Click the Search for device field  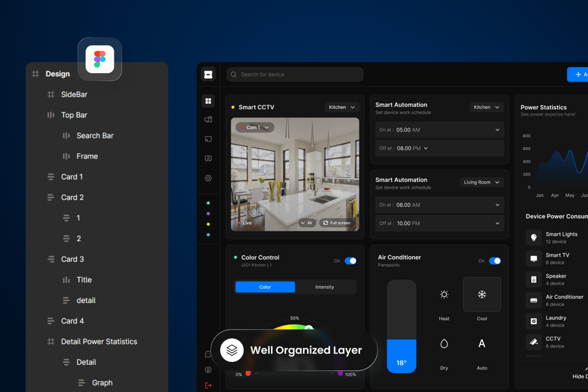tap(295, 74)
